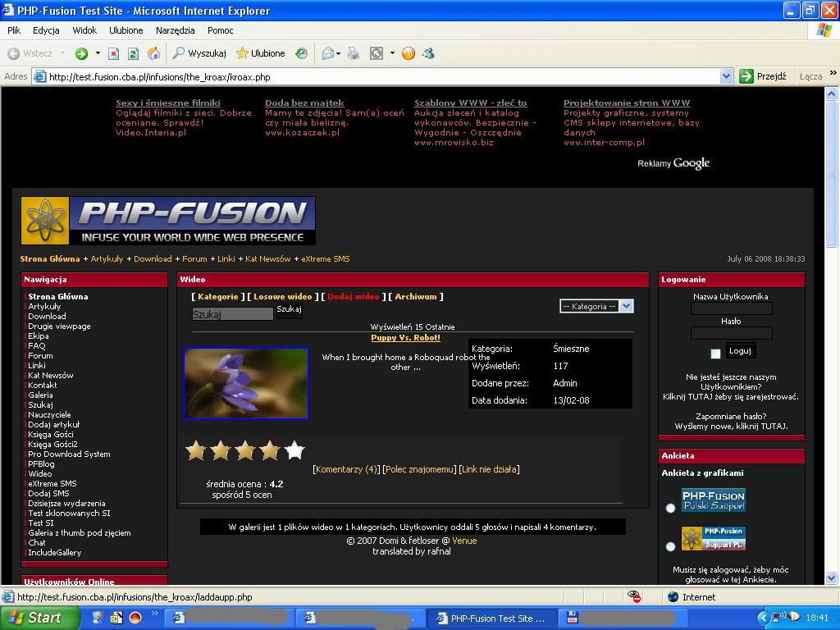Select the PHP-Fusion Support PL poll option
This screenshot has width=840, height=630.
click(670, 546)
